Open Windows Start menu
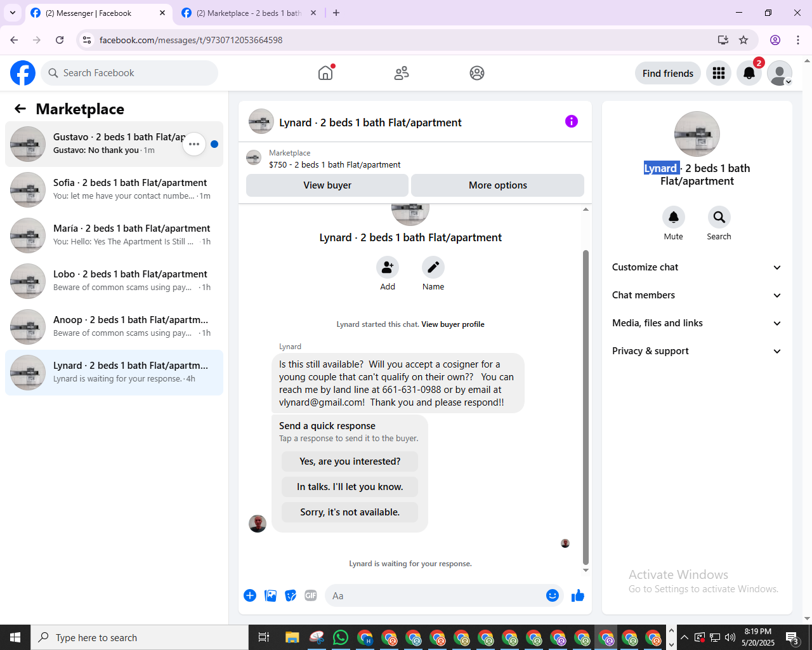Viewport: 812px width, 650px height. pyautogui.click(x=15, y=637)
